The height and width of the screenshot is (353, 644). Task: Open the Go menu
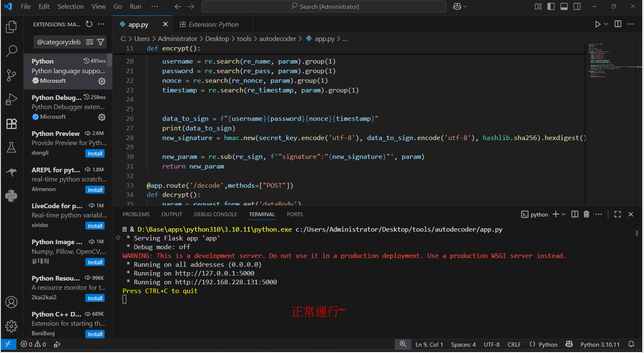click(x=118, y=7)
